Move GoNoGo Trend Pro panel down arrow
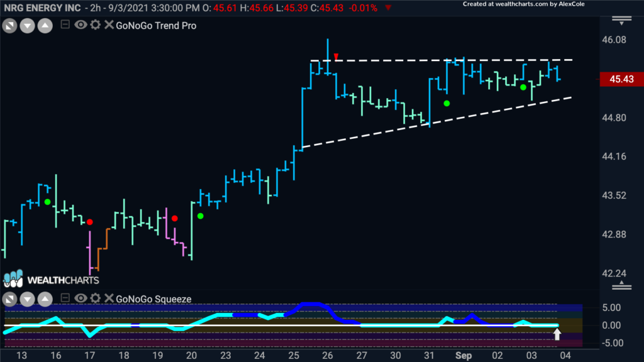 tap(27, 26)
